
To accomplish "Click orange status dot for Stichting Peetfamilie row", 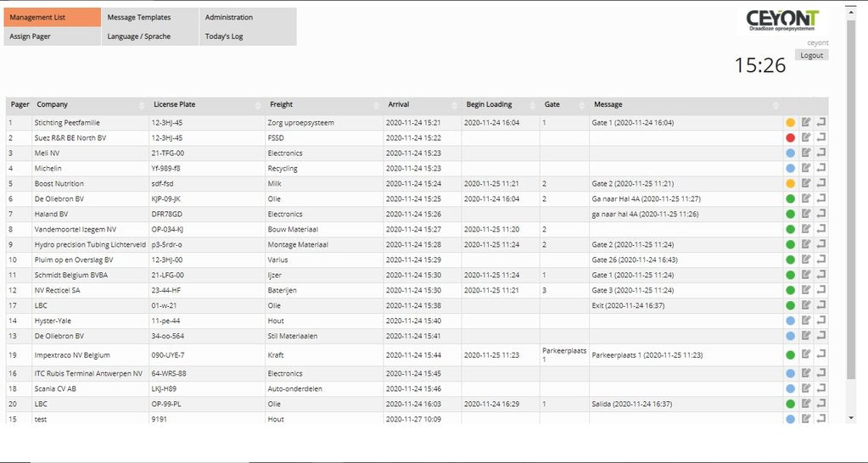I will 790,122.
